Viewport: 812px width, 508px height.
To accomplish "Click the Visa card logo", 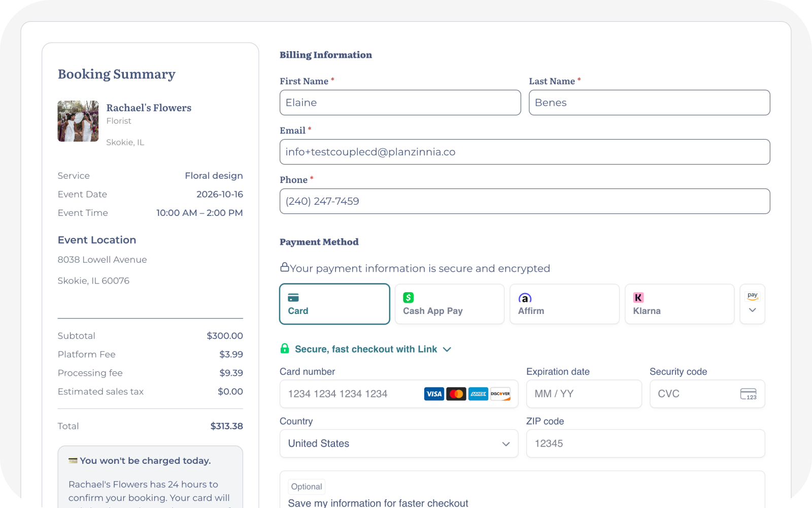I will coord(434,394).
